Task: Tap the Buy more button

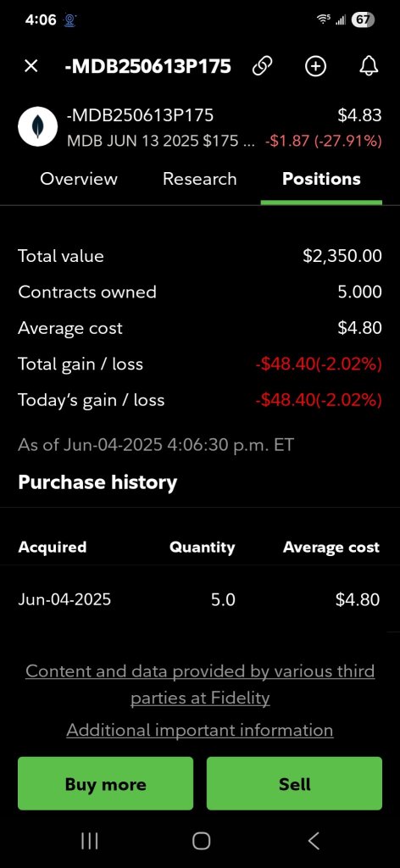Action: [x=106, y=783]
